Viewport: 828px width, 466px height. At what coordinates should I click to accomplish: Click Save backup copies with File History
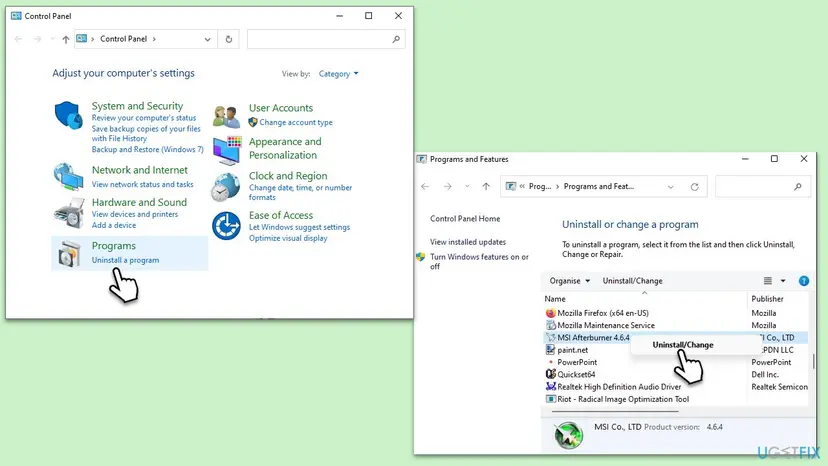tap(146, 134)
